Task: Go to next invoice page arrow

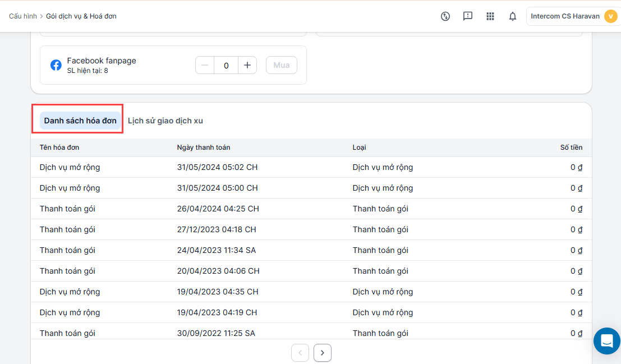Action: 323,353
